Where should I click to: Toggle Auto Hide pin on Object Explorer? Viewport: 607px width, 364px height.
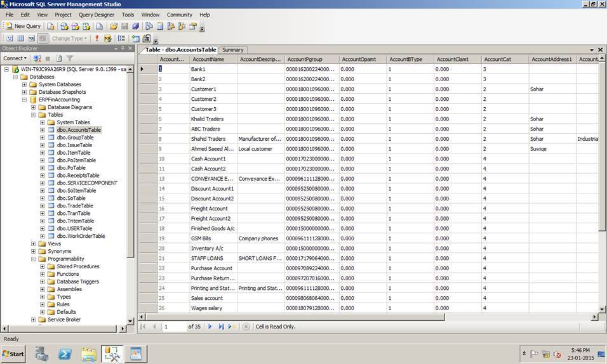click(x=123, y=48)
